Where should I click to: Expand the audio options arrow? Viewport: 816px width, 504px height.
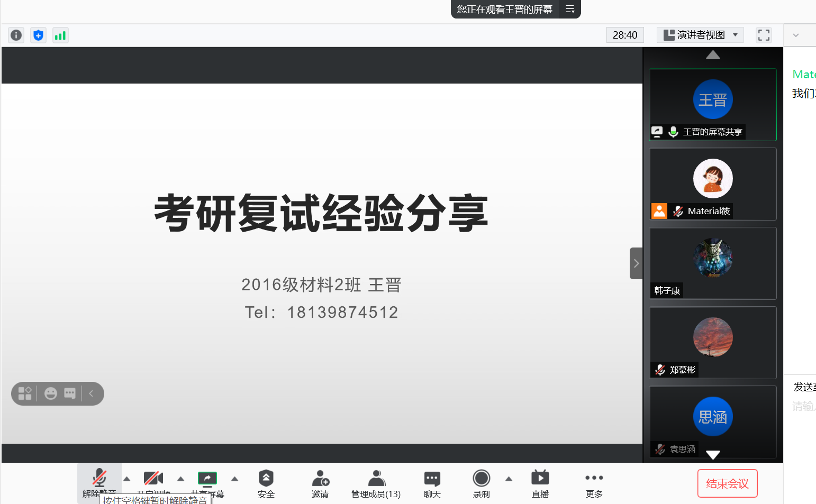[x=126, y=479]
